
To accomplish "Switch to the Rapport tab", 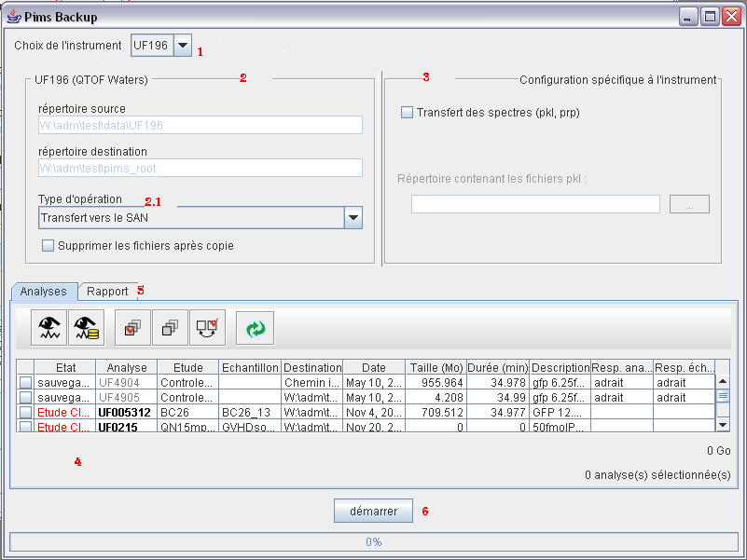I will (107, 292).
